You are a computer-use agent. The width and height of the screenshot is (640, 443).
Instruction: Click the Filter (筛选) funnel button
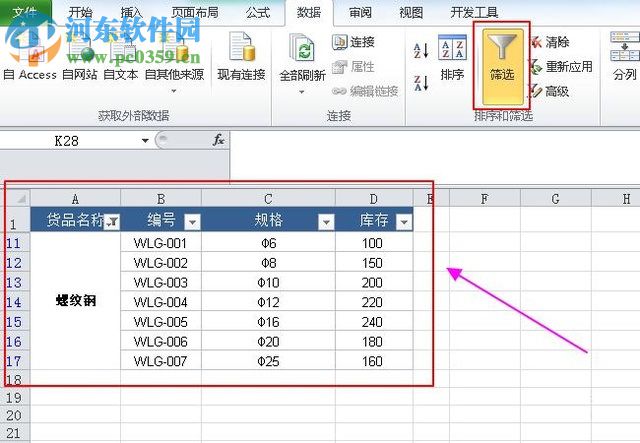pos(502,66)
